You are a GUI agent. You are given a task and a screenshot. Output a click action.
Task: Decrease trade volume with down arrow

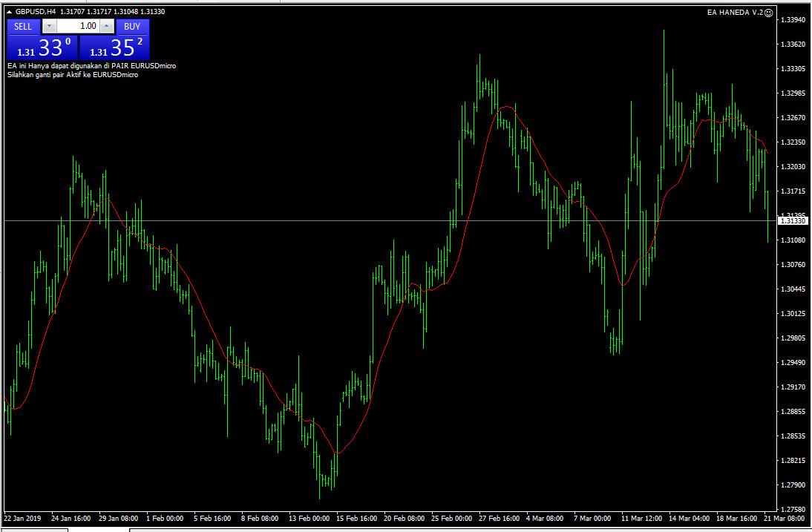[49, 26]
